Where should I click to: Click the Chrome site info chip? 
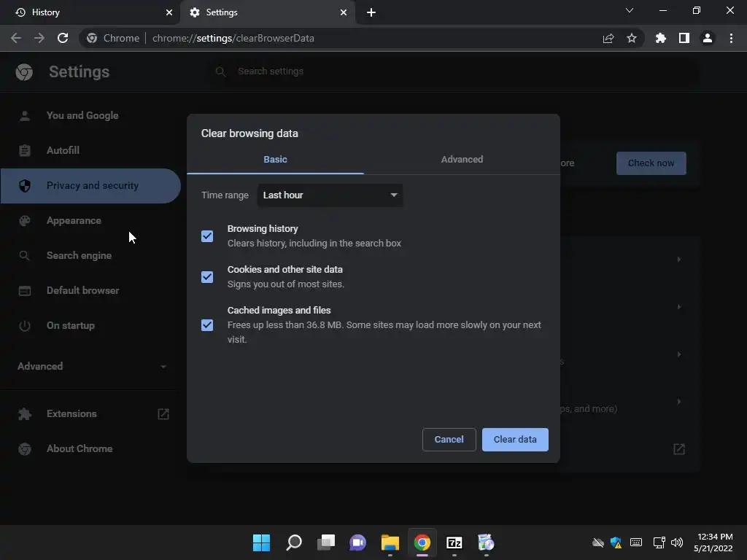[x=113, y=38]
